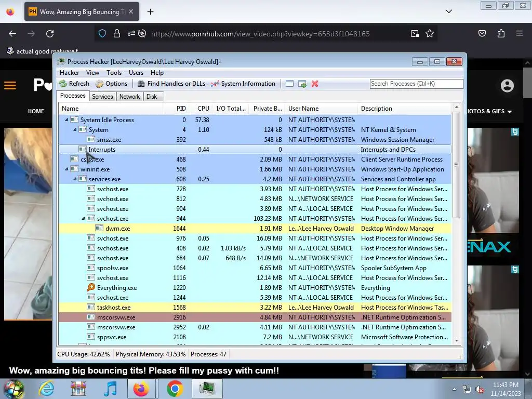Click the red X terminate icon in toolbar

click(315, 84)
